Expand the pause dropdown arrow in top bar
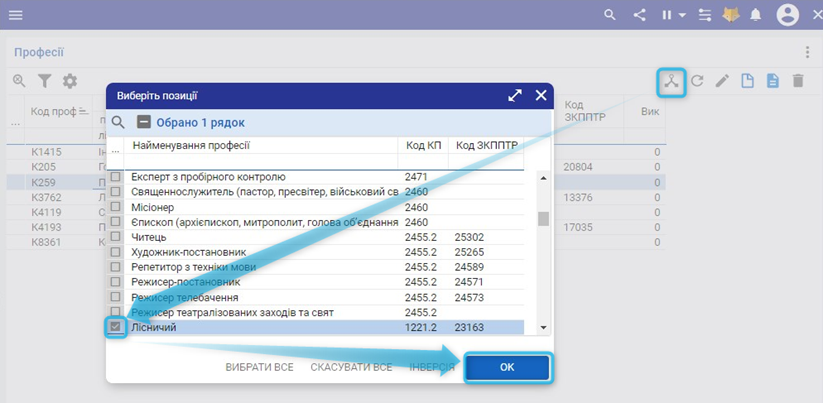The width and height of the screenshot is (823, 403). (x=682, y=16)
